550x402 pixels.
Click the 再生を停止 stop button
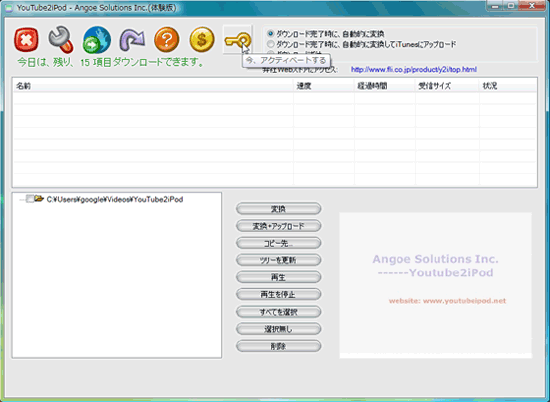point(279,295)
